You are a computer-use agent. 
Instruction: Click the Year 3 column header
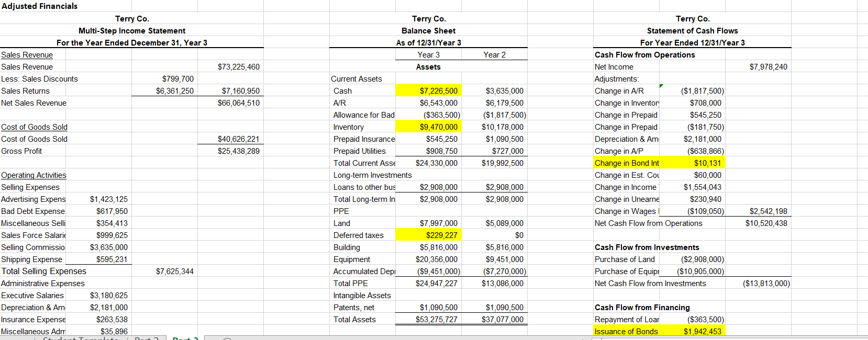coord(429,55)
